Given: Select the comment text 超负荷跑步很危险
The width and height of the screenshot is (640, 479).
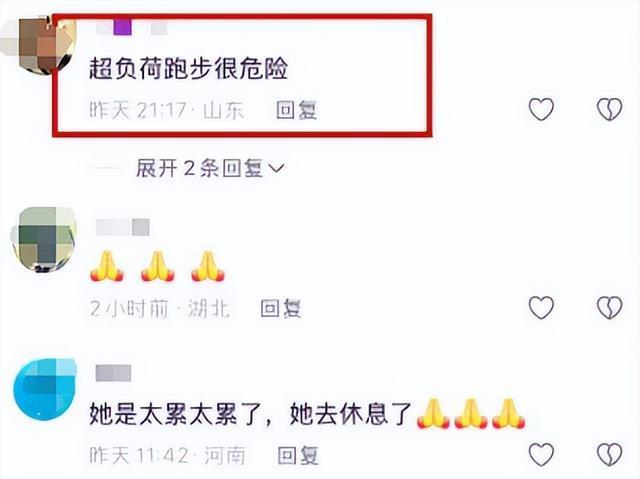Looking at the screenshot, I should [189, 68].
